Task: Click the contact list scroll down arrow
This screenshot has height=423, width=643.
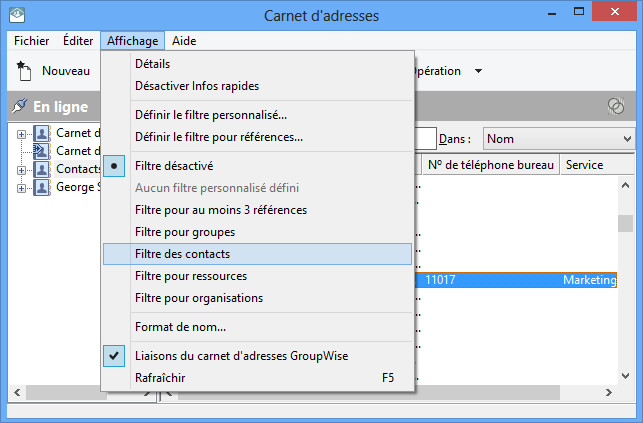Action: [x=625, y=375]
